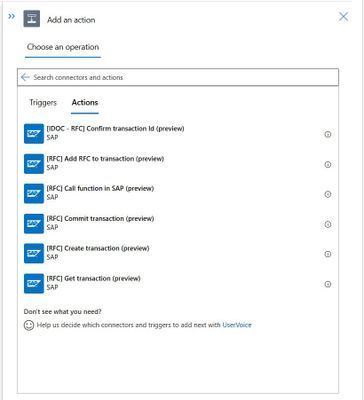Click SAP icon beside Commit transaction
364x400 pixels.
point(34,224)
